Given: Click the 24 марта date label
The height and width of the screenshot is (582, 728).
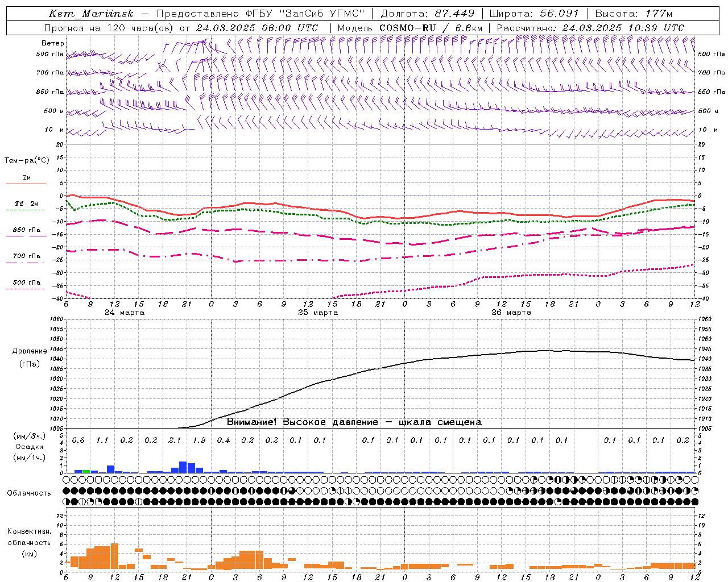Looking at the screenshot, I should click(125, 313).
